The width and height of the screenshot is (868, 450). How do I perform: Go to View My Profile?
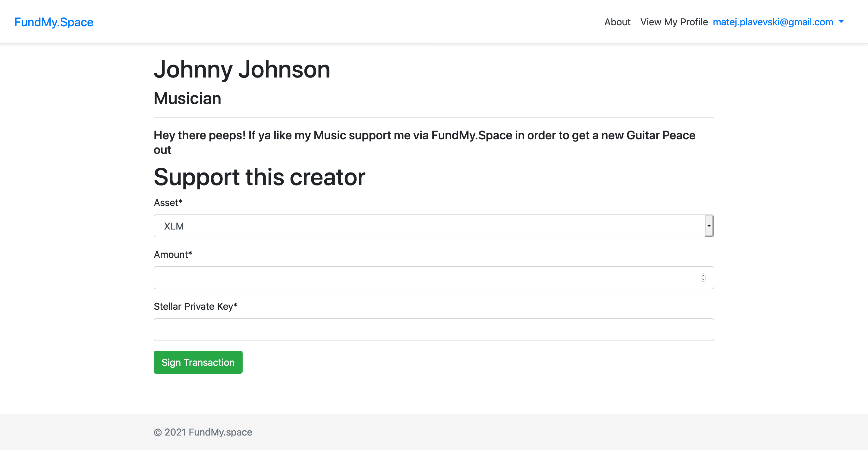click(x=674, y=22)
